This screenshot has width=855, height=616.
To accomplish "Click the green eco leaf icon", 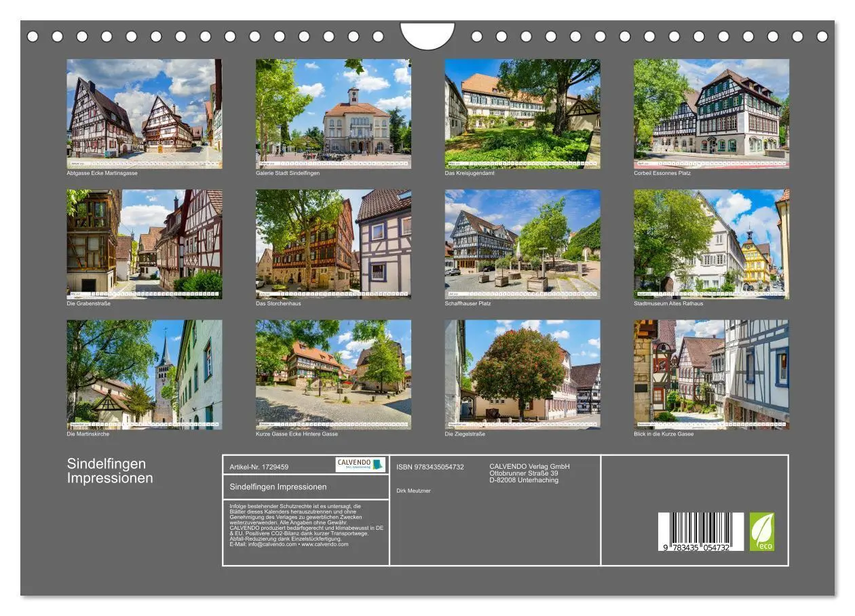I will pos(761,531).
